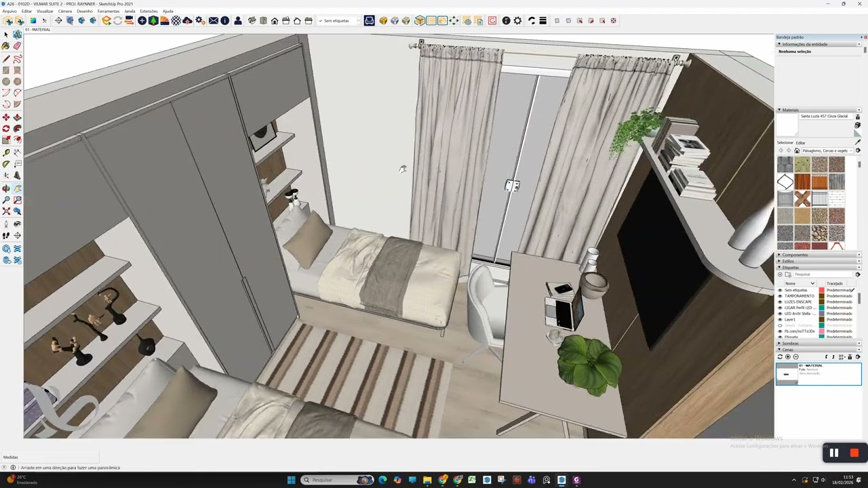
Task: Hide the TAMPONAMENTO tag
Action: click(780, 296)
